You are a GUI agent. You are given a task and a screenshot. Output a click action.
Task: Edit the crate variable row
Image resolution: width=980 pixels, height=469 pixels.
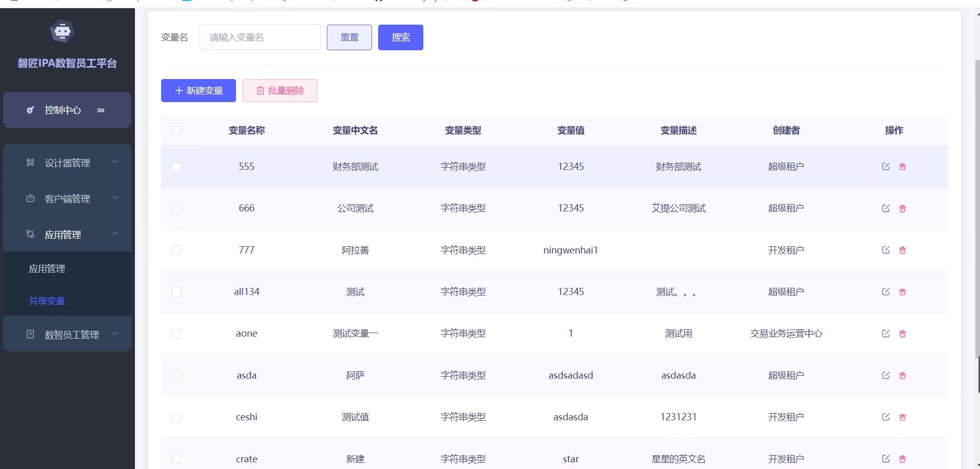tap(886, 459)
